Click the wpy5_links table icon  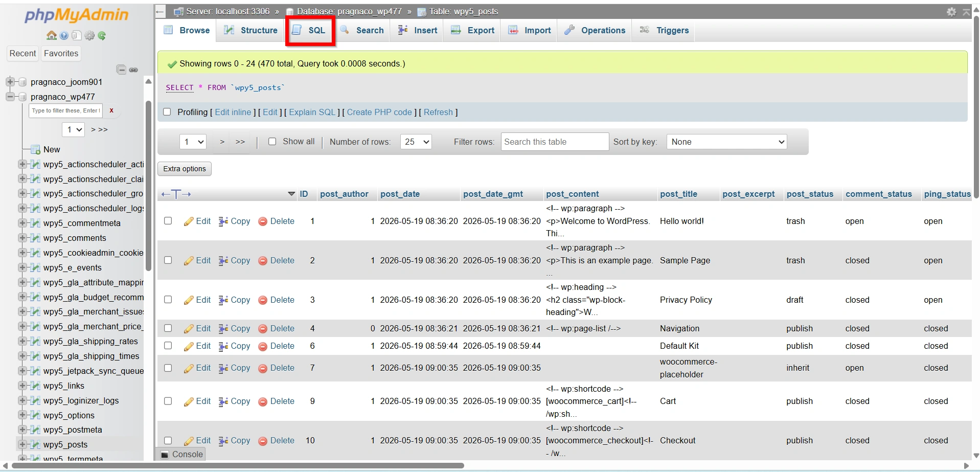click(x=35, y=386)
